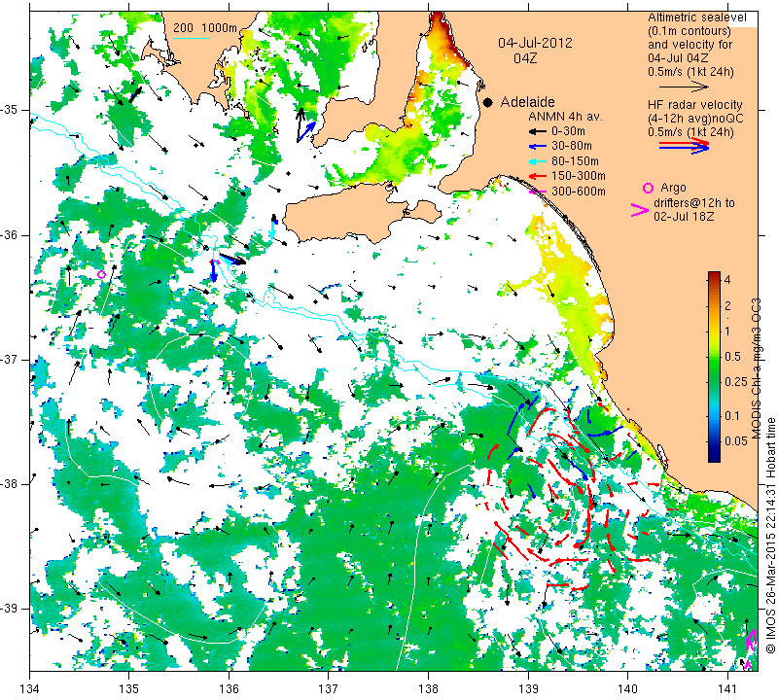
Task: Click the black altimetric velocity scale arrow
Action: tap(684, 87)
